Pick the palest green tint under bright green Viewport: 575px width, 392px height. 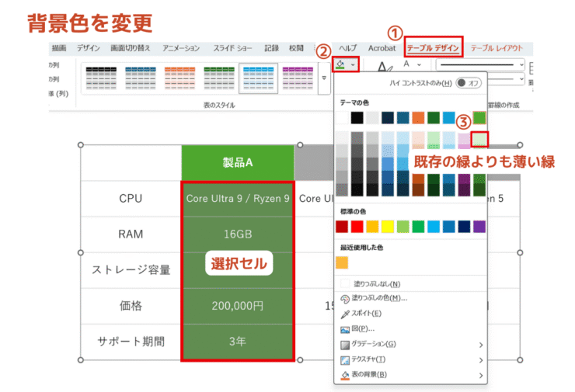479,140
